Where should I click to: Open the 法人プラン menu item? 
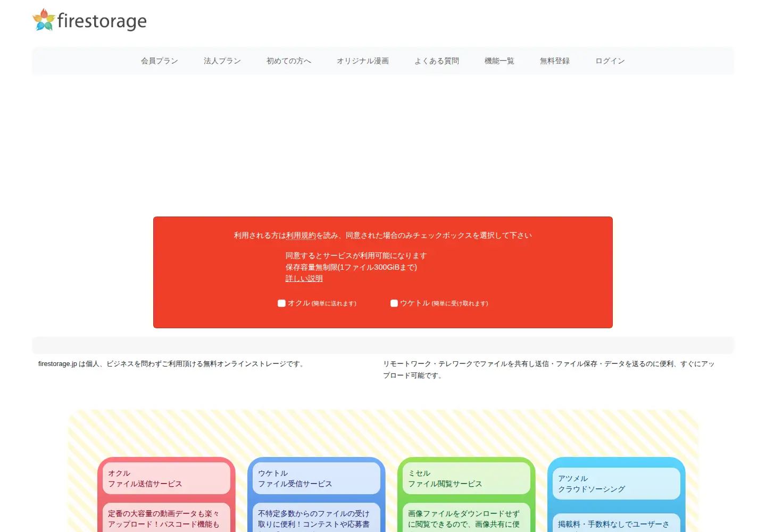pos(222,61)
